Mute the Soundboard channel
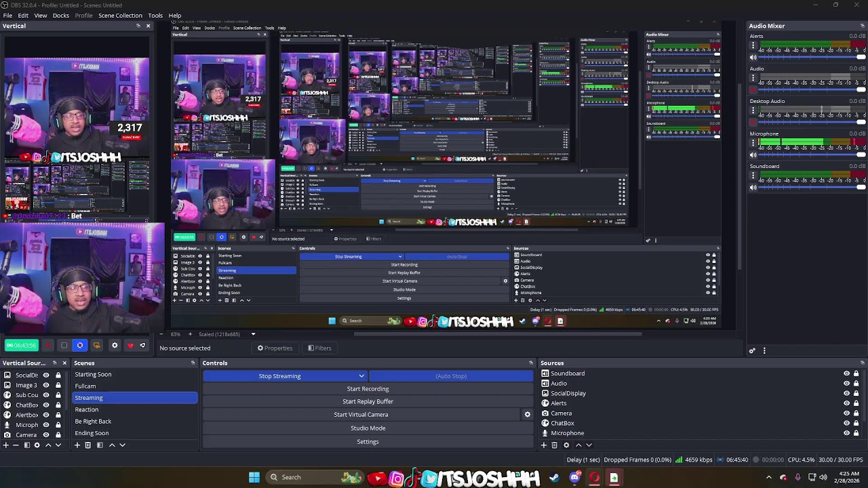The width and height of the screenshot is (868, 488). 753,188
